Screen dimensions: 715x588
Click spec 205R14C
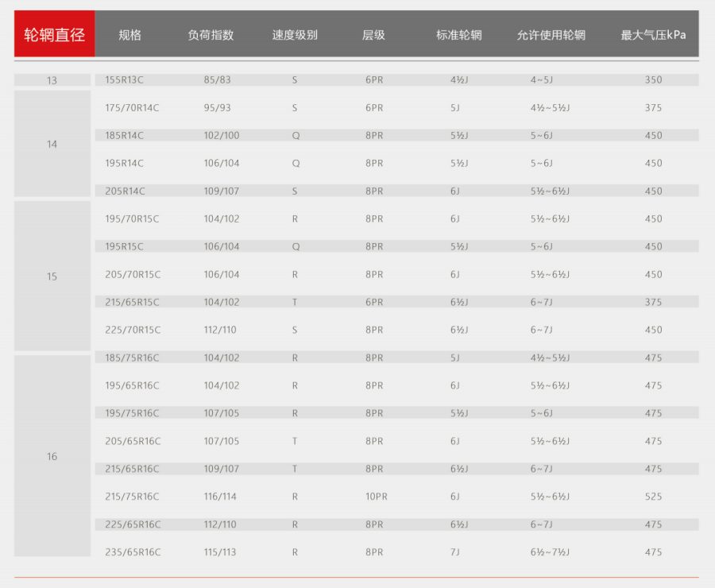(125, 191)
